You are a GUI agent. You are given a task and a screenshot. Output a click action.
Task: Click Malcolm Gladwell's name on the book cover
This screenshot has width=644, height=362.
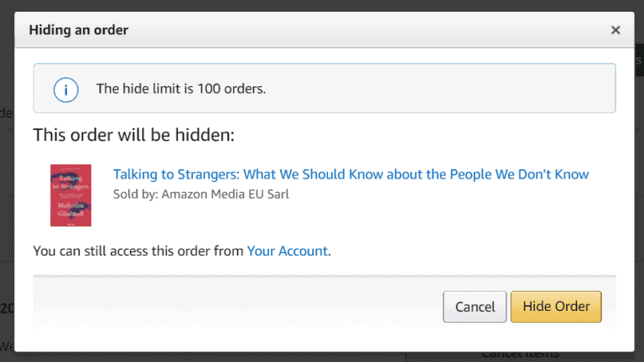[x=70, y=209]
